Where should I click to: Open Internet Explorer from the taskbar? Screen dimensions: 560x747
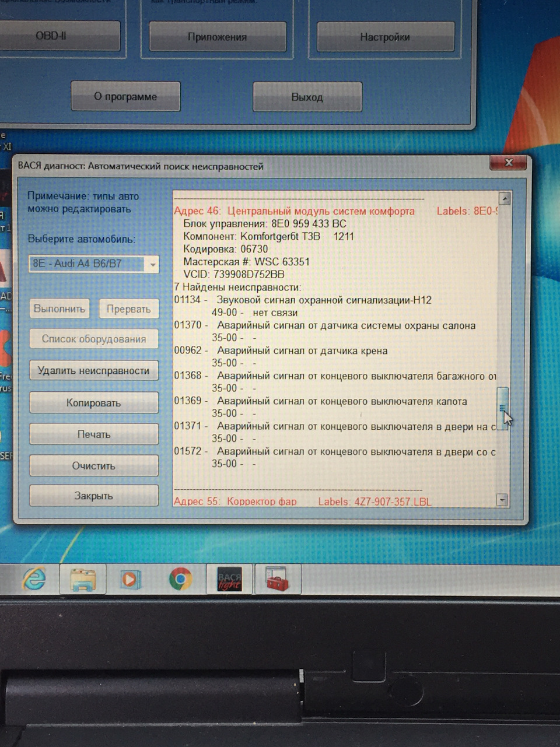coord(34,579)
